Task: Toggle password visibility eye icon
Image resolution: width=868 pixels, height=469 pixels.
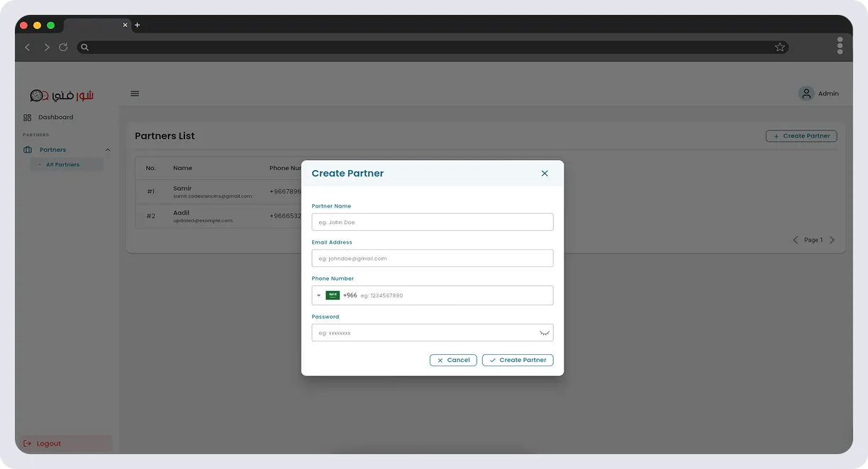Action: (x=545, y=332)
